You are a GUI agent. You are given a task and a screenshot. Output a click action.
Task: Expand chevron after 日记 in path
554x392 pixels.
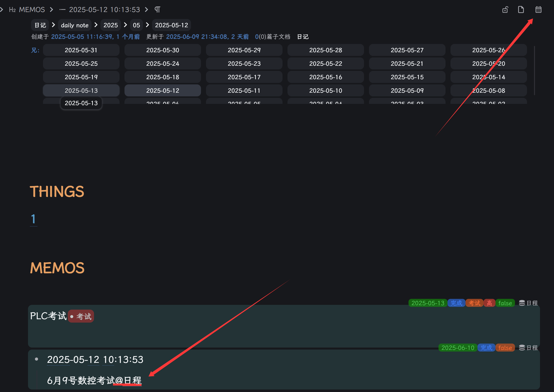53,25
